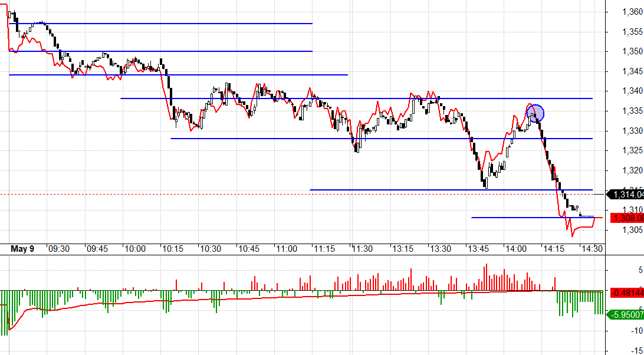Select the 1,345 price axis label
Screen dimensions: 644x355
[632, 71]
